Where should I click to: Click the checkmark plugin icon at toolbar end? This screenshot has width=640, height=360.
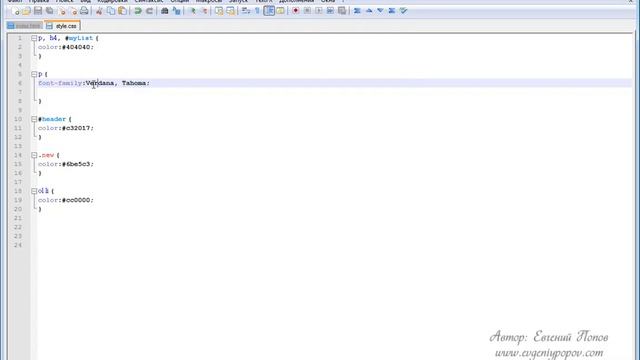click(x=403, y=11)
